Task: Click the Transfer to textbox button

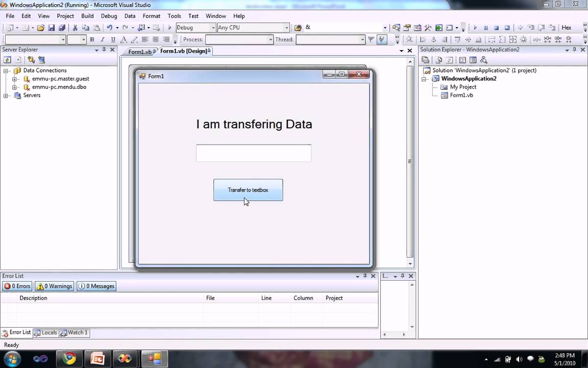Action: coord(248,190)
